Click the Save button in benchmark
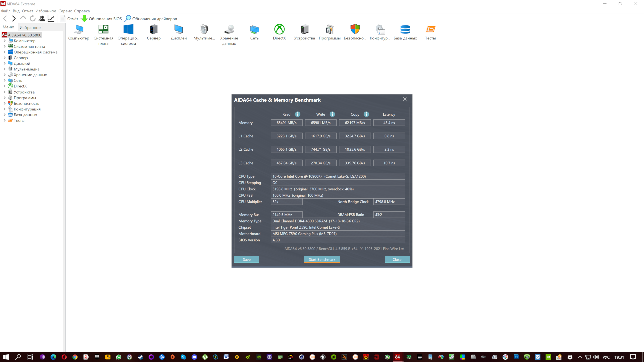644x362 pixels. [x=247, y=260]
